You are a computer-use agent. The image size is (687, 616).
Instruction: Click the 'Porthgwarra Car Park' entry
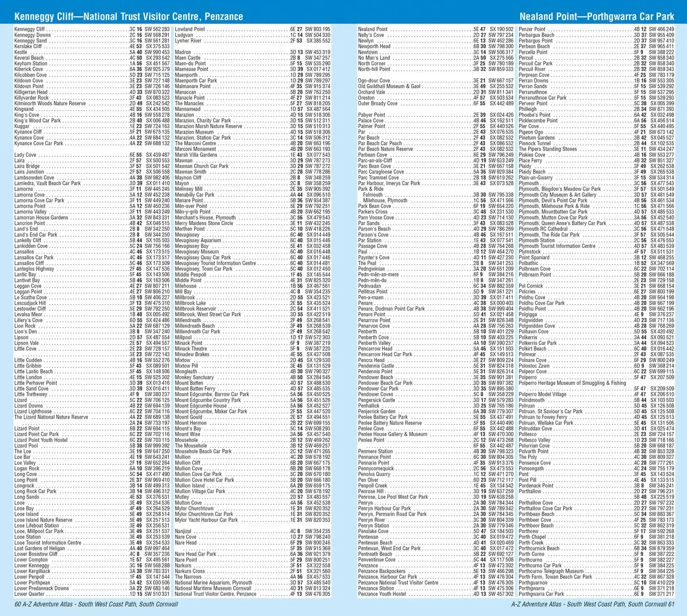[596, 594]
